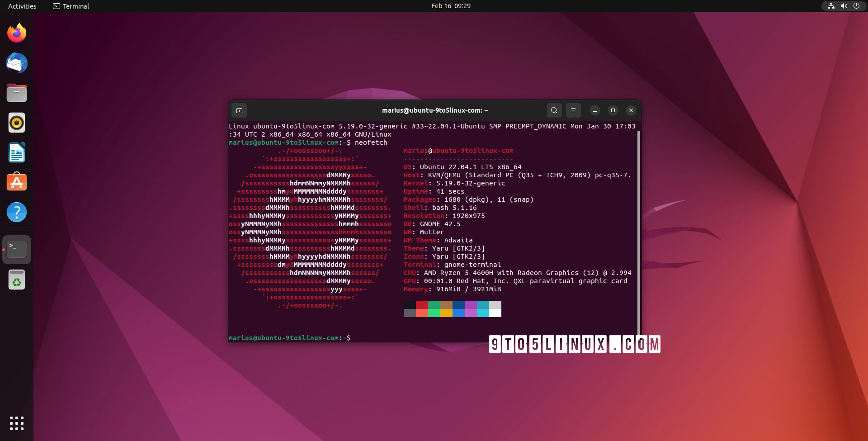Screen dimensions: 868x441
Task: Launch Firefox from the dock
Action: tap(17, 33)
